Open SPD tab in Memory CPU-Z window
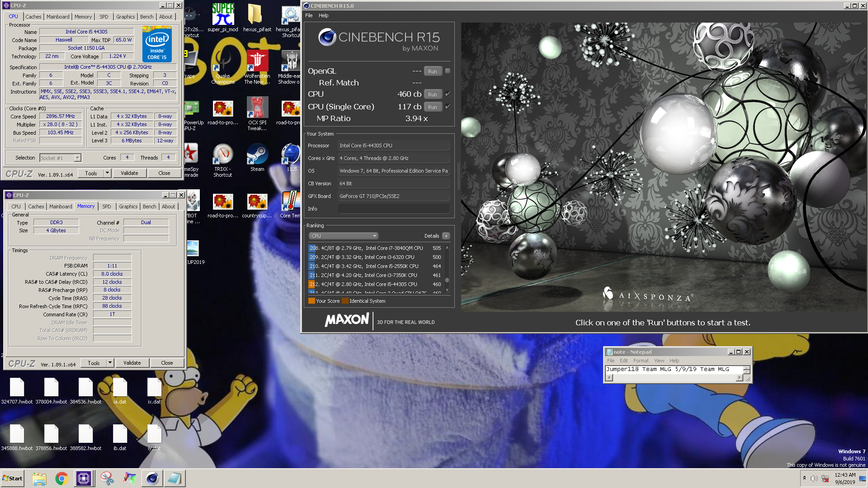868x488 pixels. coord(107,206)
